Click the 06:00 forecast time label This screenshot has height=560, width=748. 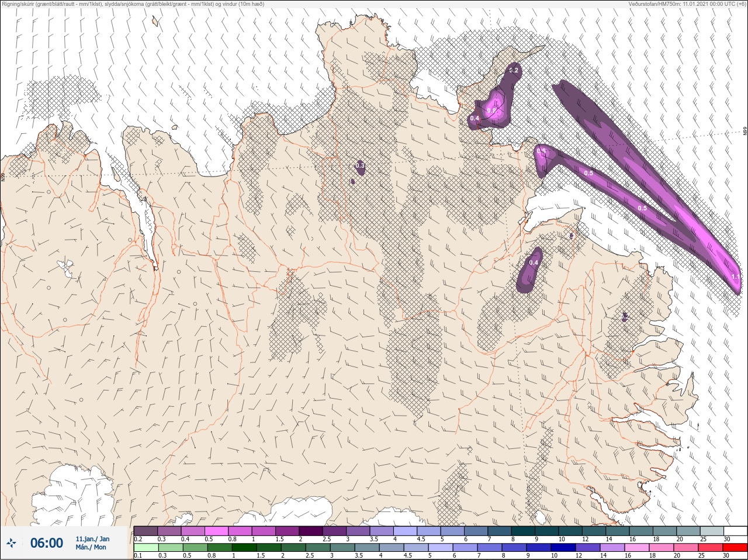click(x=46, y=543)
